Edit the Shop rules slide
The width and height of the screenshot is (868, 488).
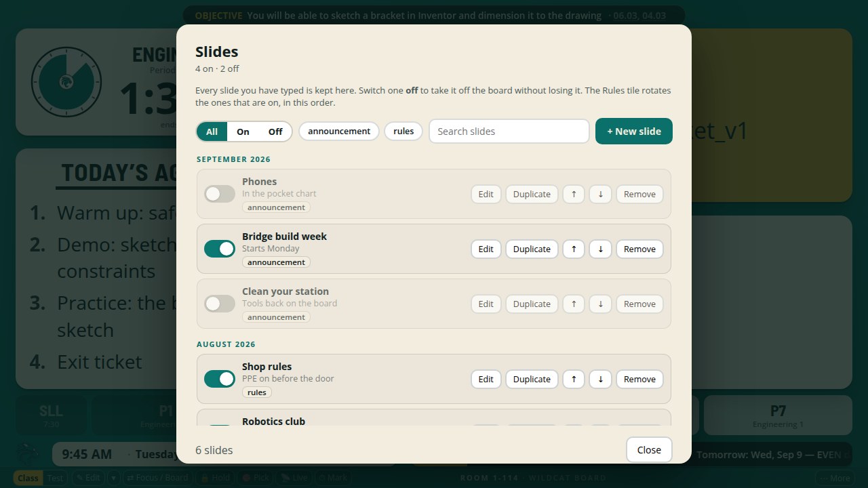click(x=486, y=379)
